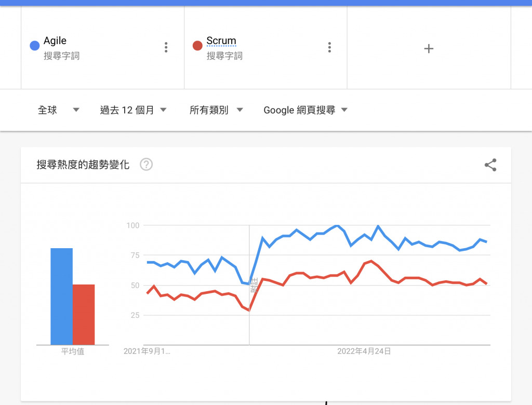Click the blue Agile color dot

point(35,46)
